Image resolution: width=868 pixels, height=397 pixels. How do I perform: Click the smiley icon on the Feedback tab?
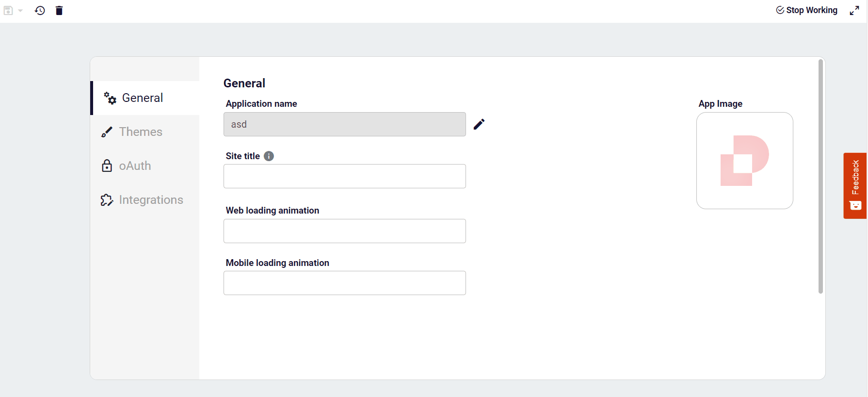click(855, 206)
